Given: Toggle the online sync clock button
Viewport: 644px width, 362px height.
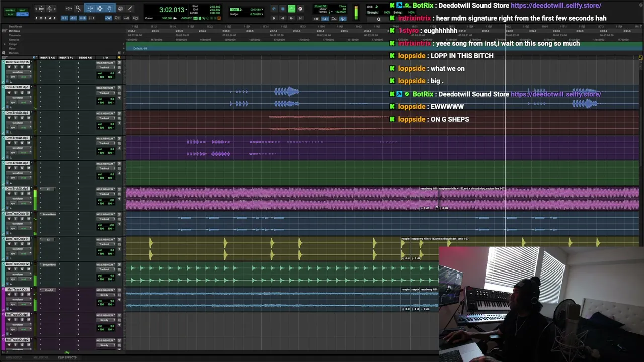Looking at the screenshot, I should (274, 9).
